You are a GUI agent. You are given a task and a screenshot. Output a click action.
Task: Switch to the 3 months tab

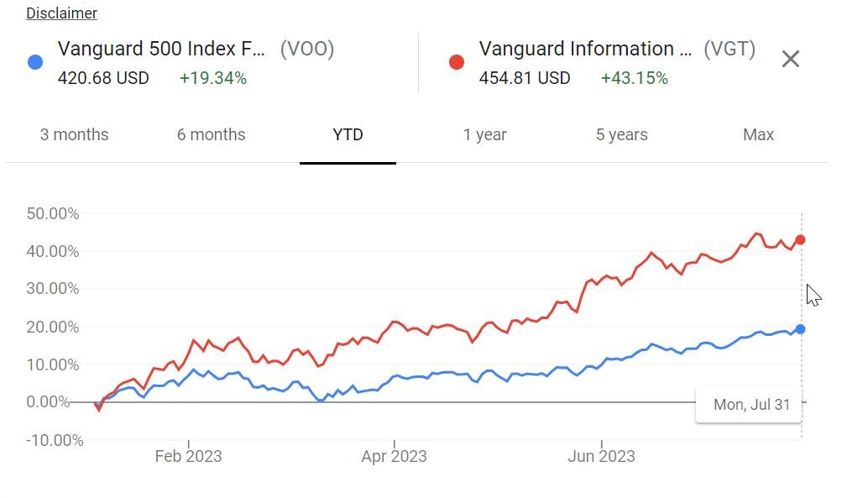[74, 134]
